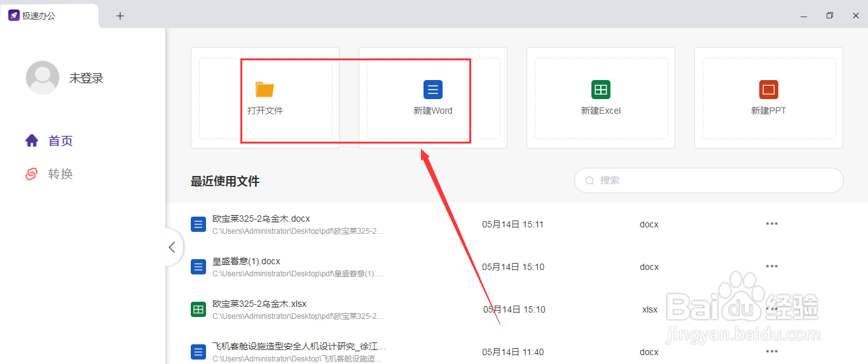This screenshot has width=868, height=364.
Task: Open recent file 欧宝莱325-2乌金木.xlsx
Action: point(259,304)
